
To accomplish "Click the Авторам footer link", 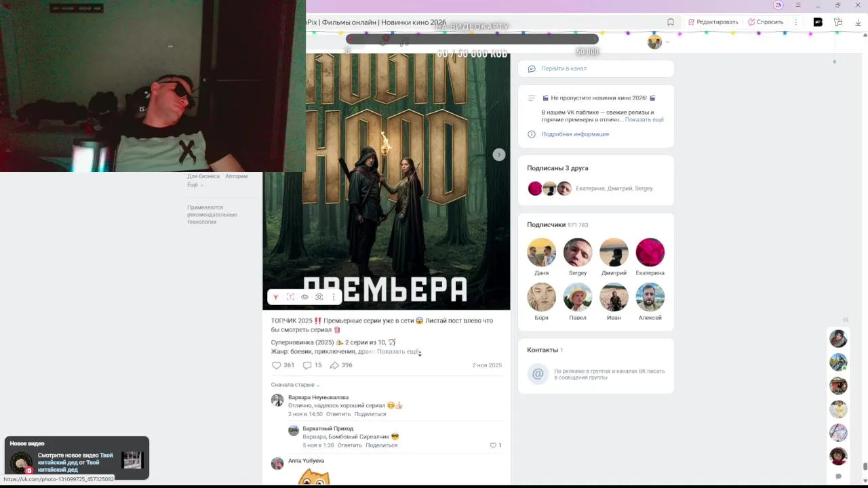I will click(x=237, y=176).
